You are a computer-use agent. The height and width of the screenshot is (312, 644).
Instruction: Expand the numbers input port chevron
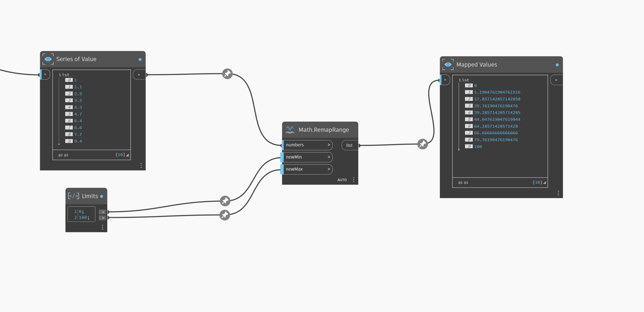point(329,145)
